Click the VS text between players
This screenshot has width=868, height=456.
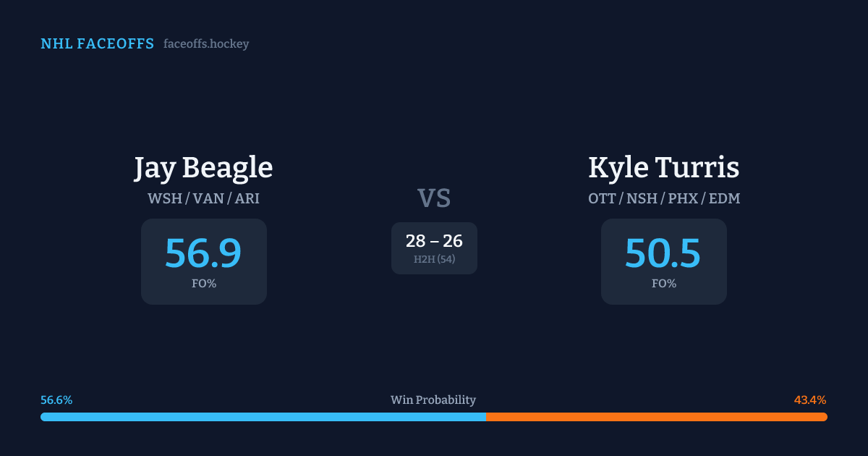pyautogui.click(x=434, y=198)
